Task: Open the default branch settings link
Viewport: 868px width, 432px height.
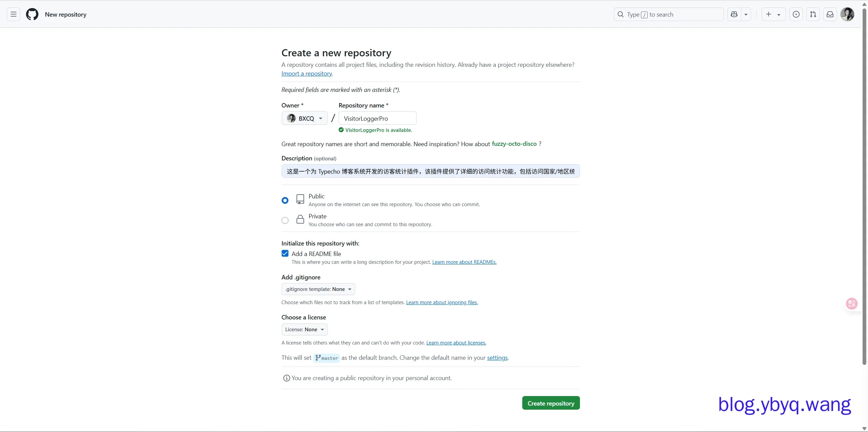Action: click(x=497, y=358)
